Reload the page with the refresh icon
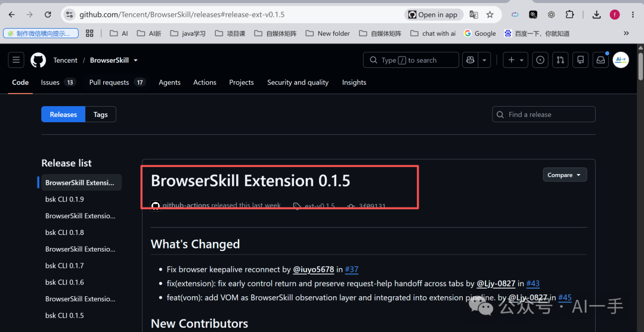Viewport: 644px width, 332px height. tap(48, 15)
